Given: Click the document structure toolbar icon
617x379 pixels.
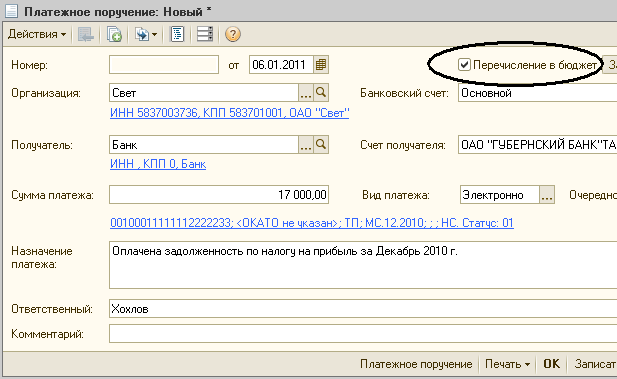Looking at the screenshot, I should point(177,34).
